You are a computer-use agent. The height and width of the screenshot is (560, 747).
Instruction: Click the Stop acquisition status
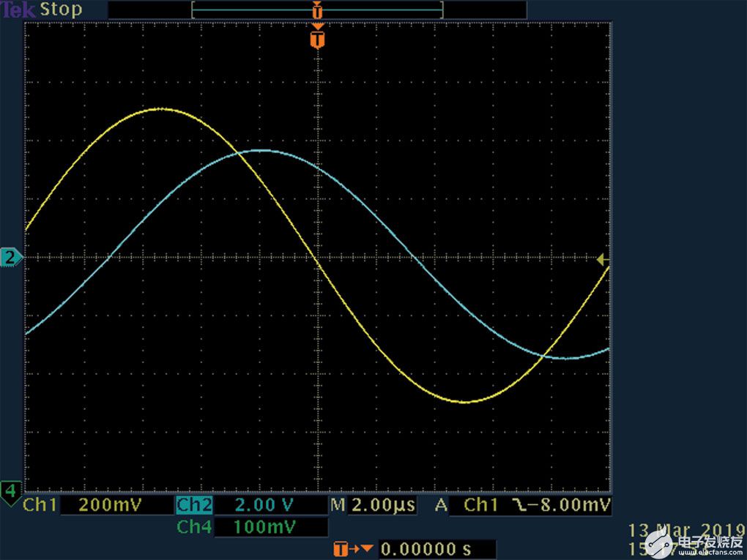coord(61,10)
